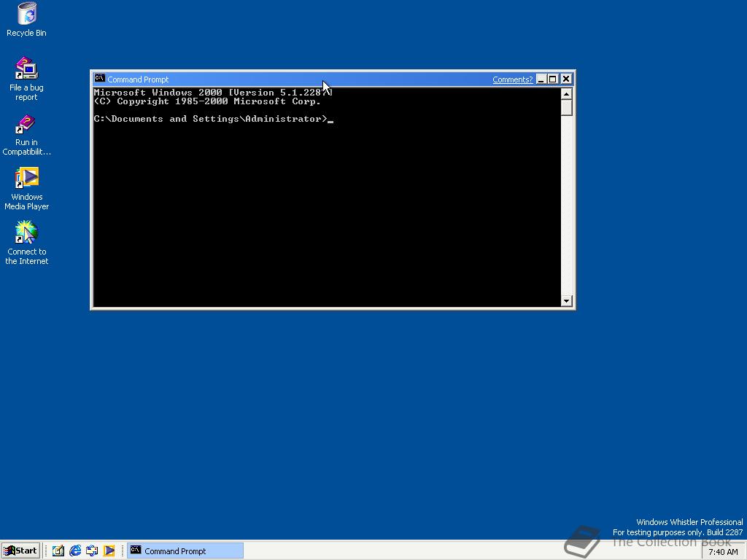Image resolution: width=747 pixels, height=560 pixels.
Task: Select Run in Compatibility shortcut icon
Action: (x=27, y=135)
